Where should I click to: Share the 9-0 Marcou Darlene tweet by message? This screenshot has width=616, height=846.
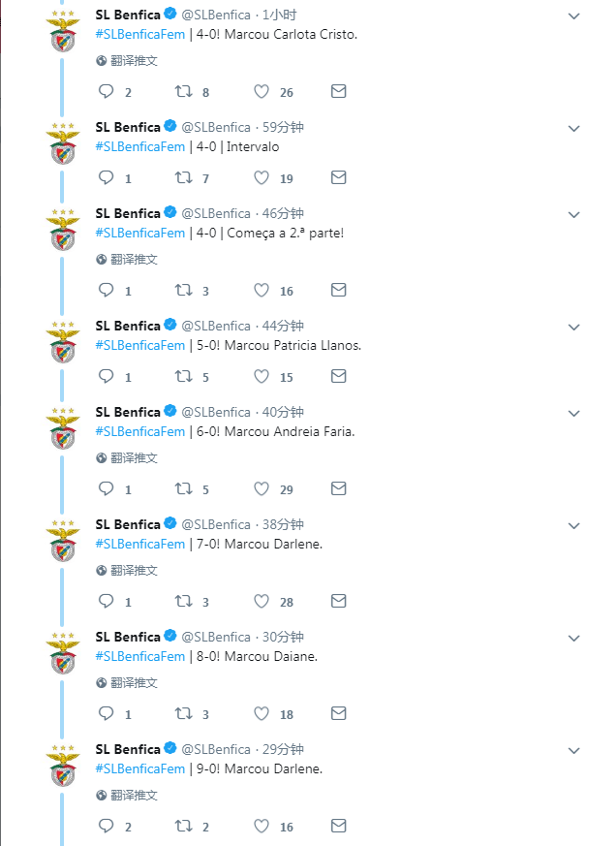(x=338, y=826)
